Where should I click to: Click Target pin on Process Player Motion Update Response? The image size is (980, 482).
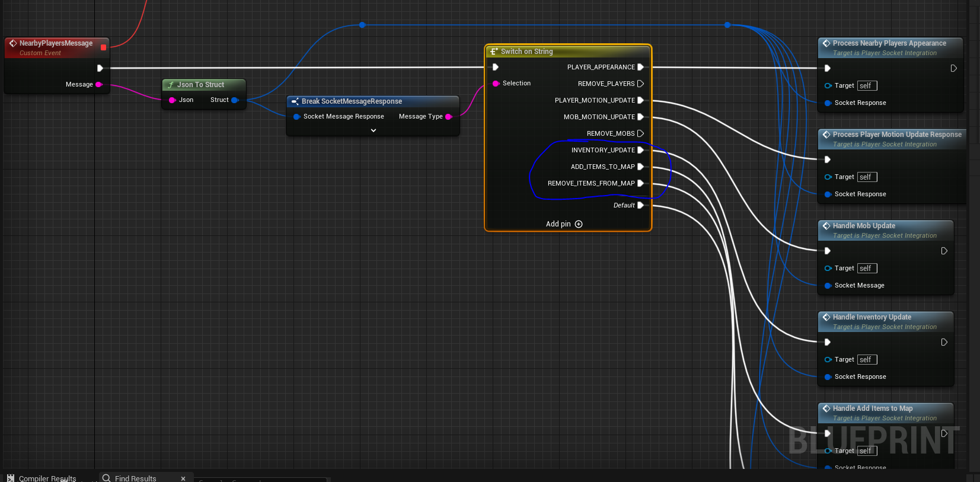click(x=828, y=177)
